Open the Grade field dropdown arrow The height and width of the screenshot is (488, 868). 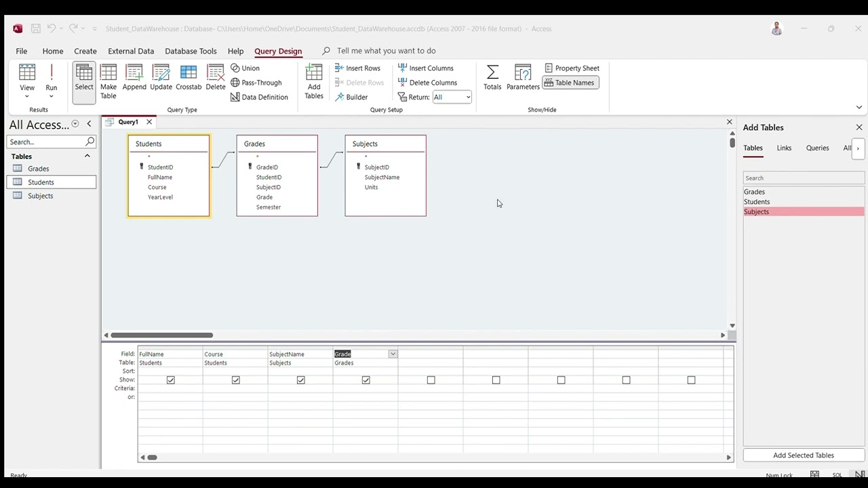393,354
